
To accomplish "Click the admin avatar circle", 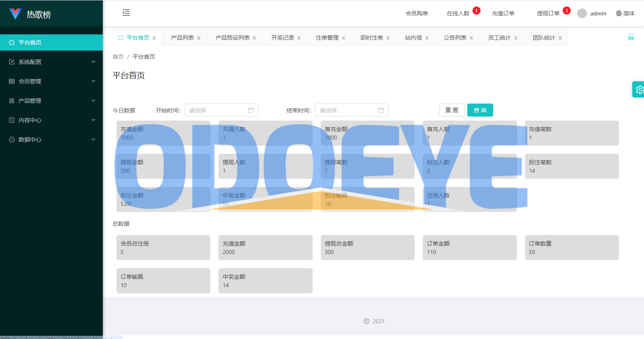I will click(582, 13).
